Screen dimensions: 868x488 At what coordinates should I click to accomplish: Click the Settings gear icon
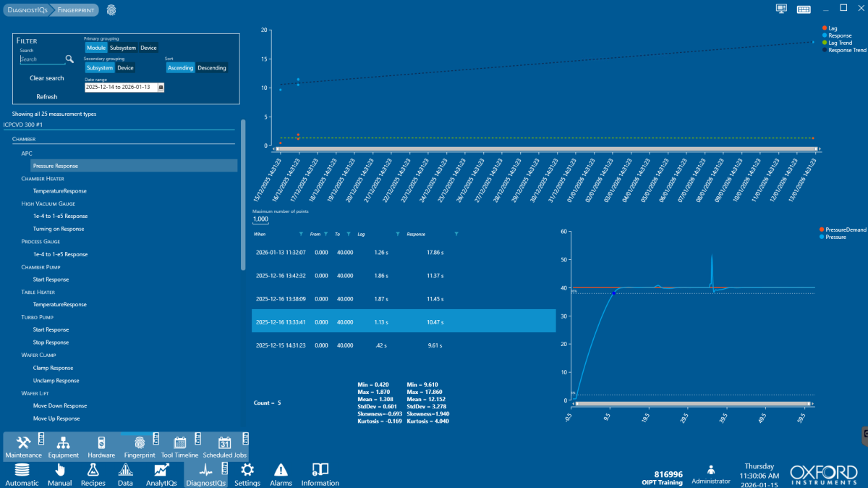[x=247, y=471]
